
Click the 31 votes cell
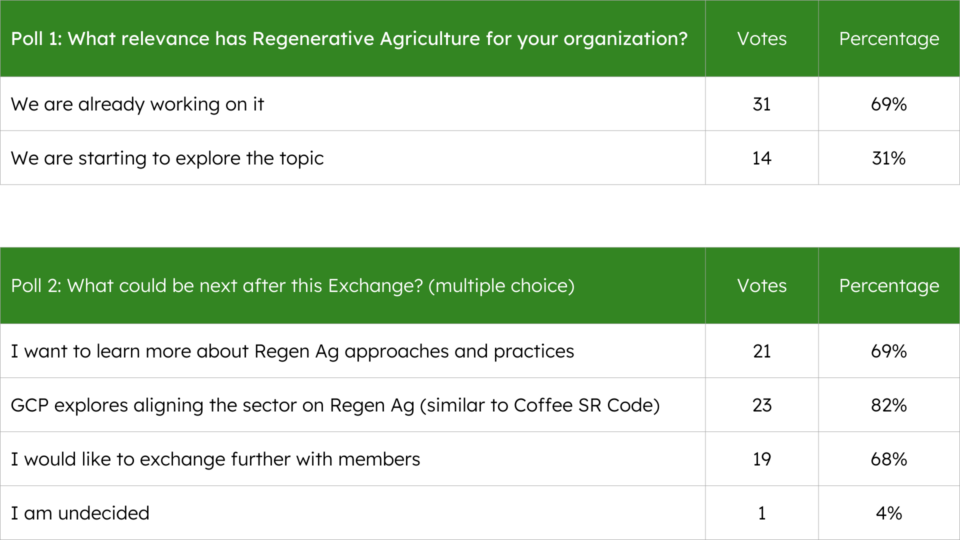[761, 104]
